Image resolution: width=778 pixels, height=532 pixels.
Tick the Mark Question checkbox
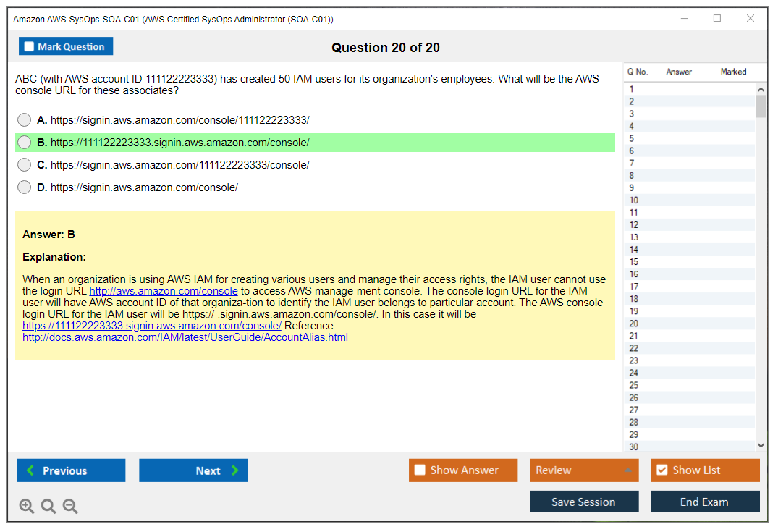(30, 47)
